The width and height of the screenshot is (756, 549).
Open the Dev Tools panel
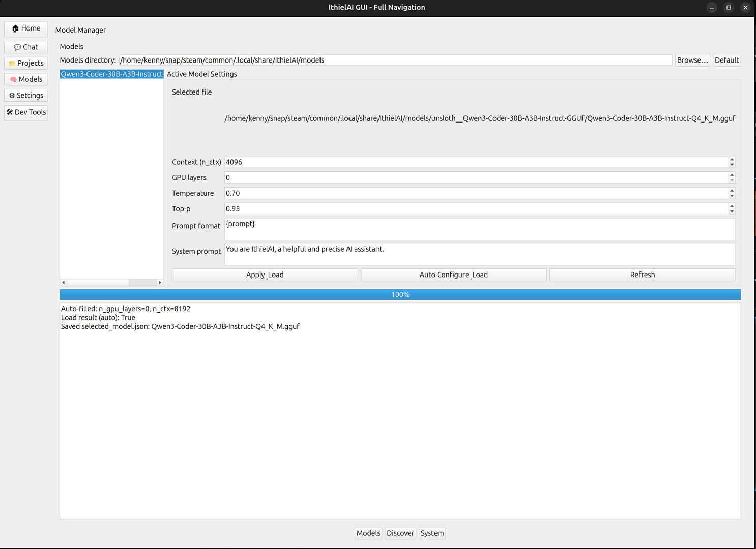pyautogui.click(x=25, y=112)
